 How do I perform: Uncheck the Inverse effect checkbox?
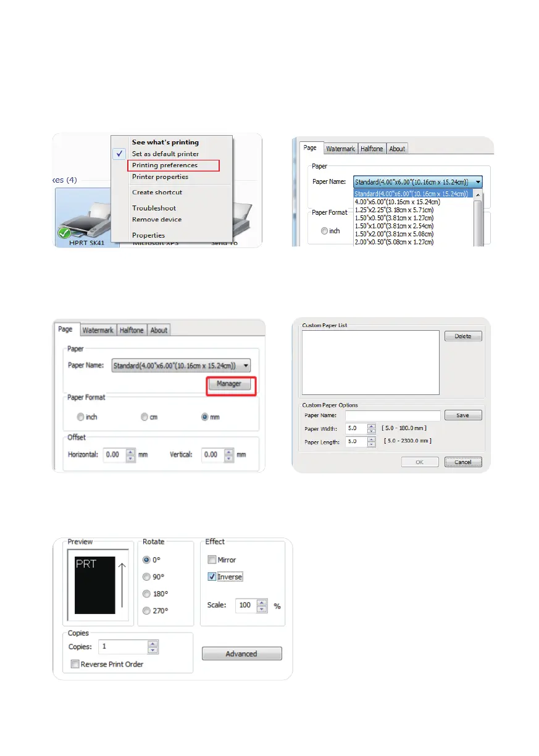point(212,576)
